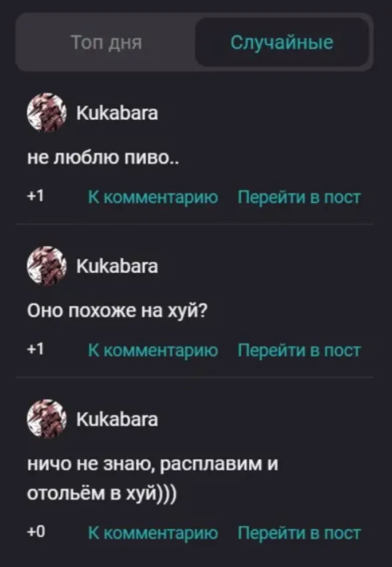Follow К комментарию under the Оно похоже comment
Screen dimensions: 392x567
[153, 350]
